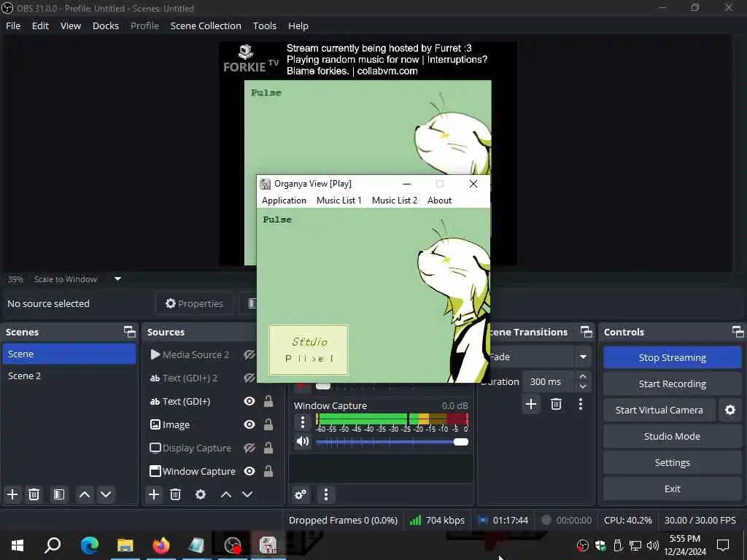Increase the transition duration with the up stepper
Image resolution: width=747 pixels, height=560 pixels.
583,376
